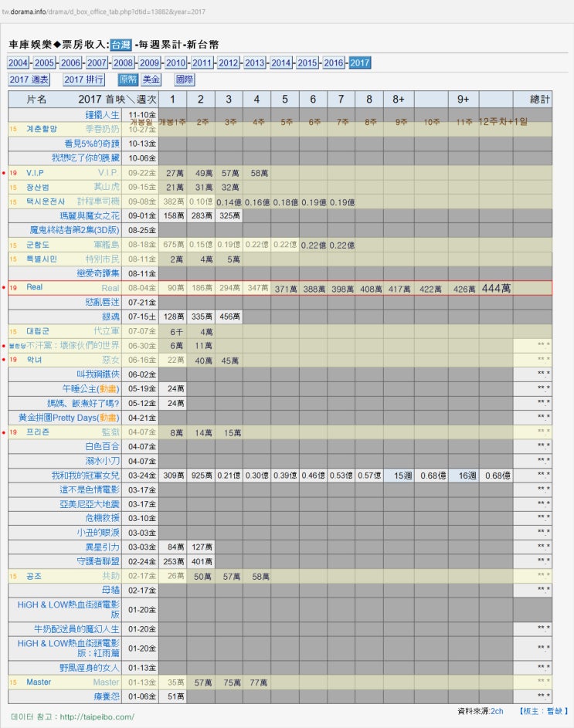Switch to the 2012 year tab
The width and height of the screenshot is (574, 728).
229,63
